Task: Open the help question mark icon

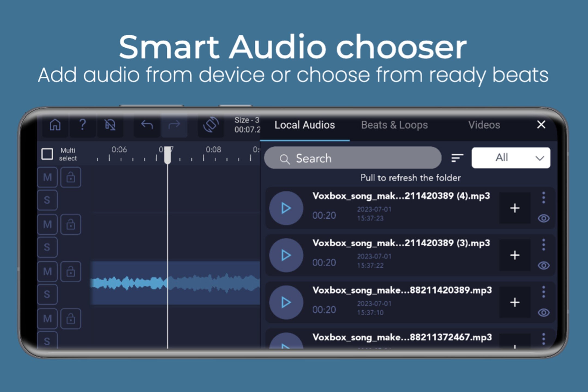Action: point(82,125)
